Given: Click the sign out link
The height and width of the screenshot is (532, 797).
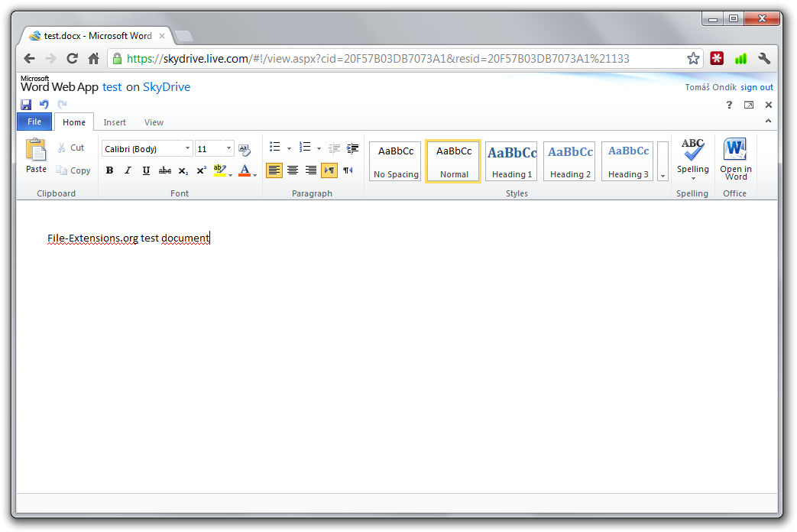Looking at the screenshot, I should click(757, 87).
